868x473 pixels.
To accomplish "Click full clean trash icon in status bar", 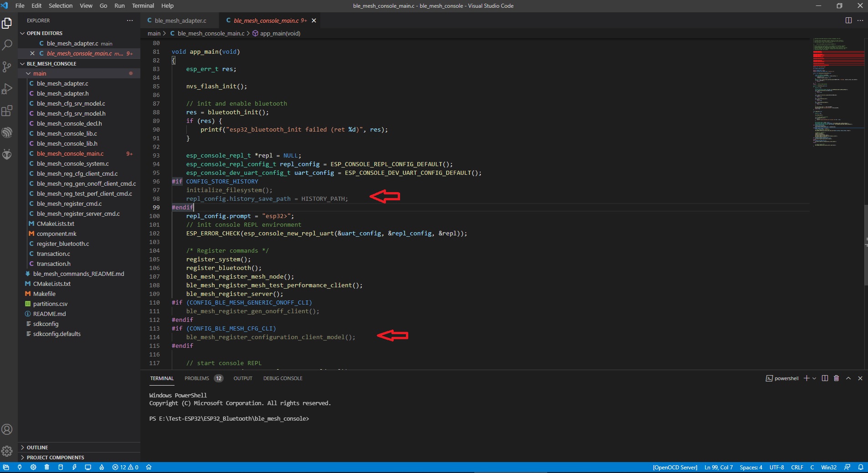I will tap(47, 467).
